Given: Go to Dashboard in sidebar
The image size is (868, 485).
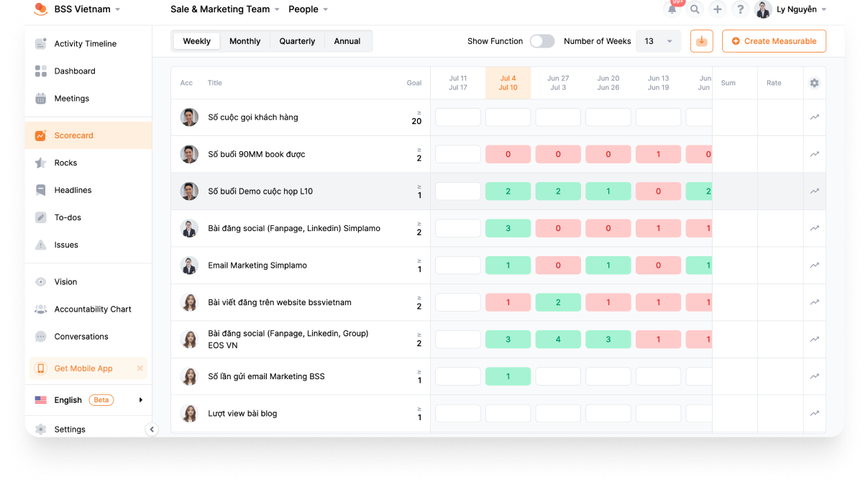Looking at the screenshot, I should [89, 71].
